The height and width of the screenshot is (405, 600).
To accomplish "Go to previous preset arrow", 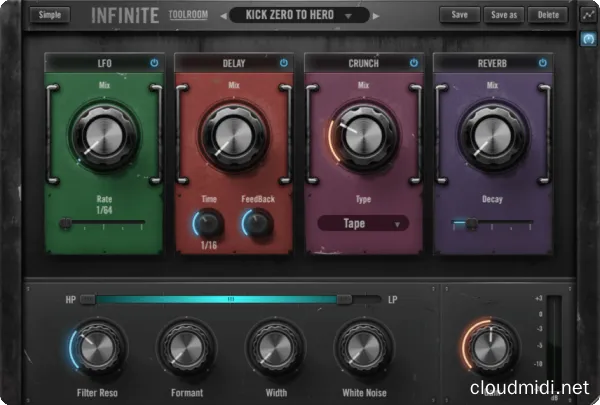I will click(x=223, y=16).
